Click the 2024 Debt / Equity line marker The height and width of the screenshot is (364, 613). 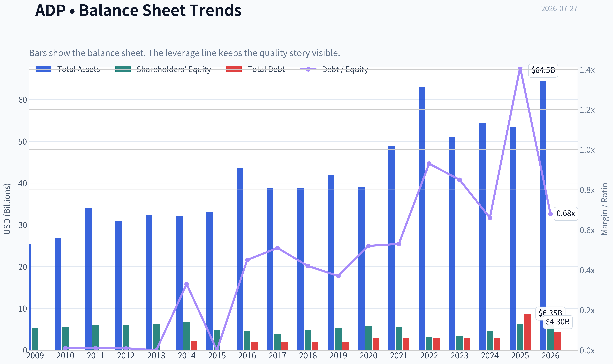pyautogui.click(x=490, y=218)
